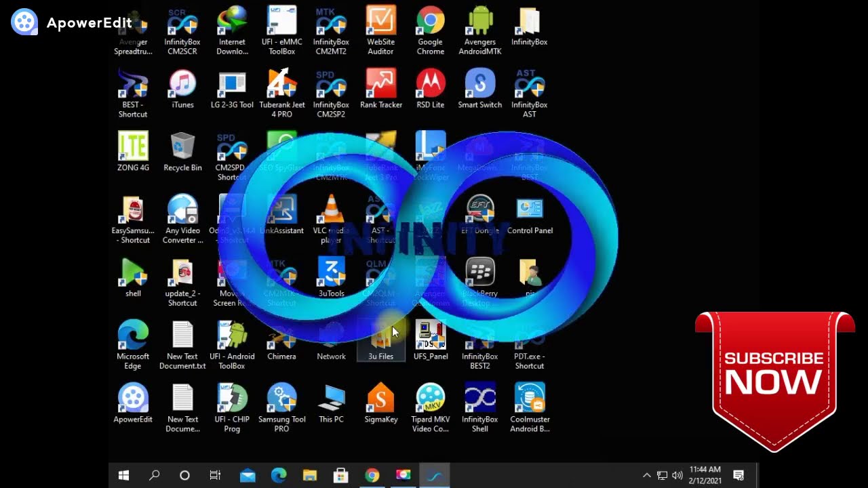The image size is (868, 488).
Task: Select highlighted 3u Files folder
Action: pyautogui.click(x=380, y=341)
